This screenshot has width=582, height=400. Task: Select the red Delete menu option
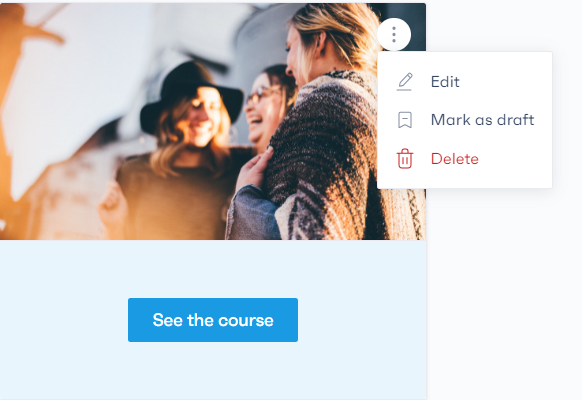(464, 159)
